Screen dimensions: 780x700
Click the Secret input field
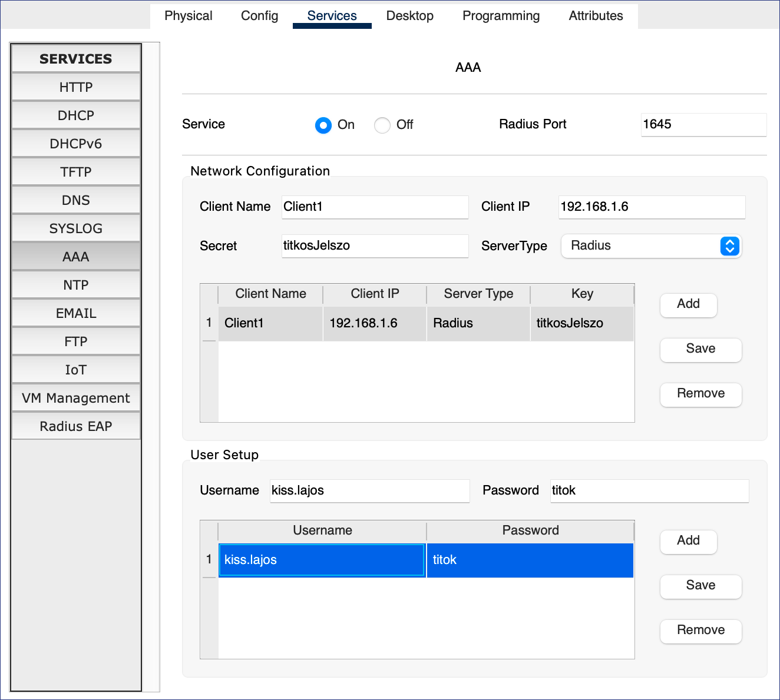tap(375, 246)
